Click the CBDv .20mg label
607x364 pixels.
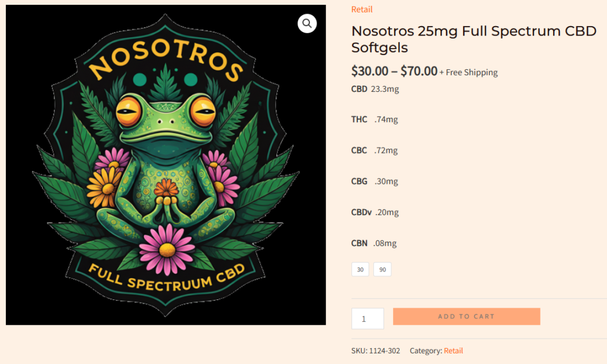coord(375,212)
